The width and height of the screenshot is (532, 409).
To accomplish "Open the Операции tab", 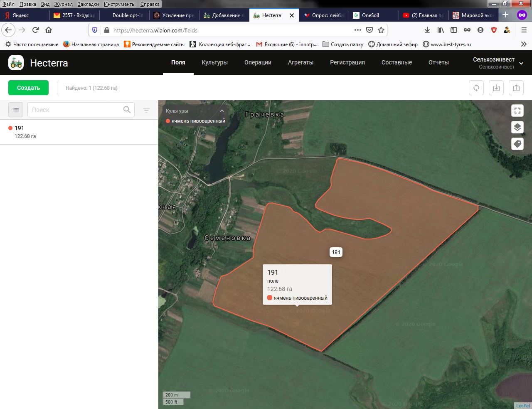I will point(258,62).
